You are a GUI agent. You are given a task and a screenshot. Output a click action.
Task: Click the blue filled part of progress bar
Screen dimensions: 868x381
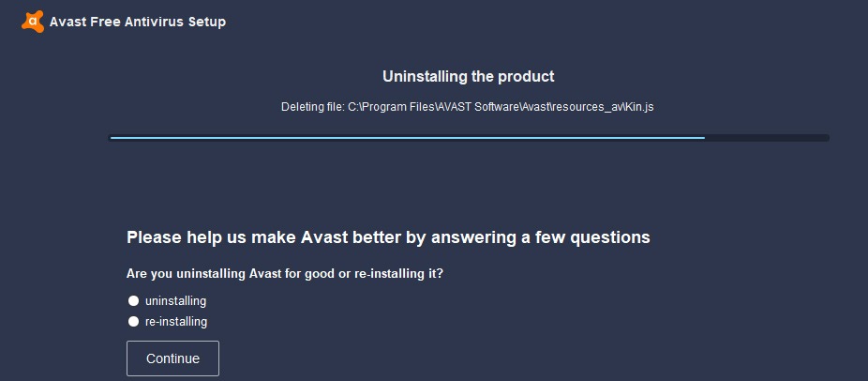[x=407, y=138]
